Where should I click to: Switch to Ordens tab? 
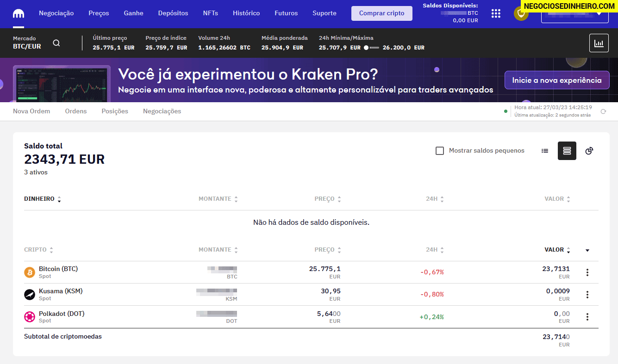pos(76,111)
